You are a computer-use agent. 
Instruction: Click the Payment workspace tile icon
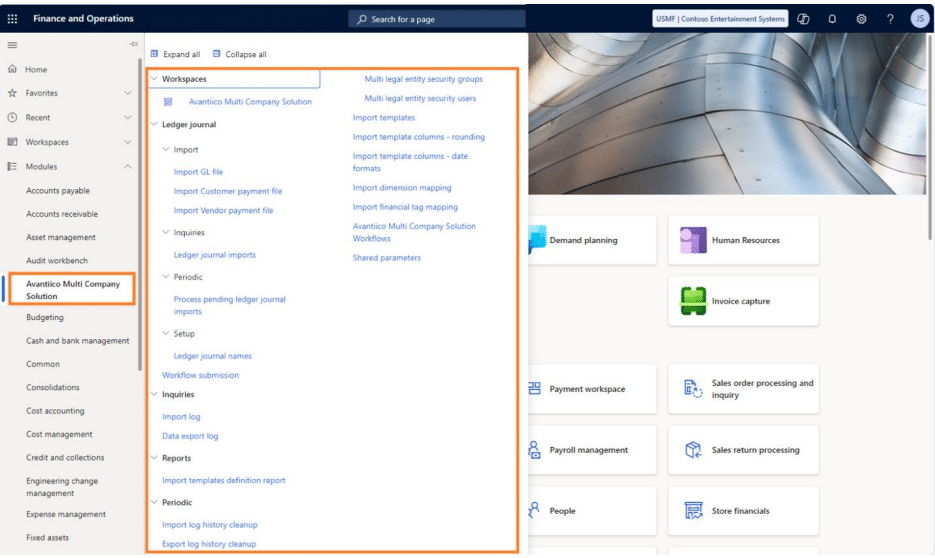(534, 389)
